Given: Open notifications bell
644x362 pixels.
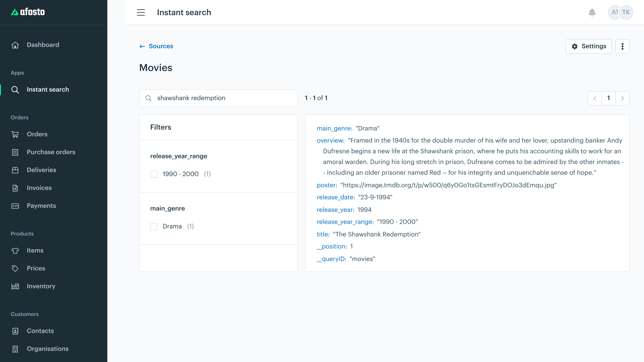Looking at the screenshot, I should tap(592, 12).
